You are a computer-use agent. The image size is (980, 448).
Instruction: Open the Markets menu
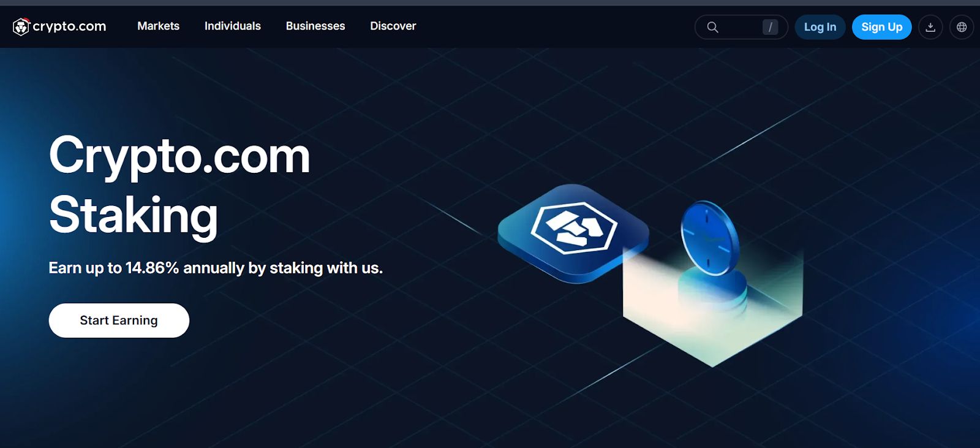coord(158,26)
